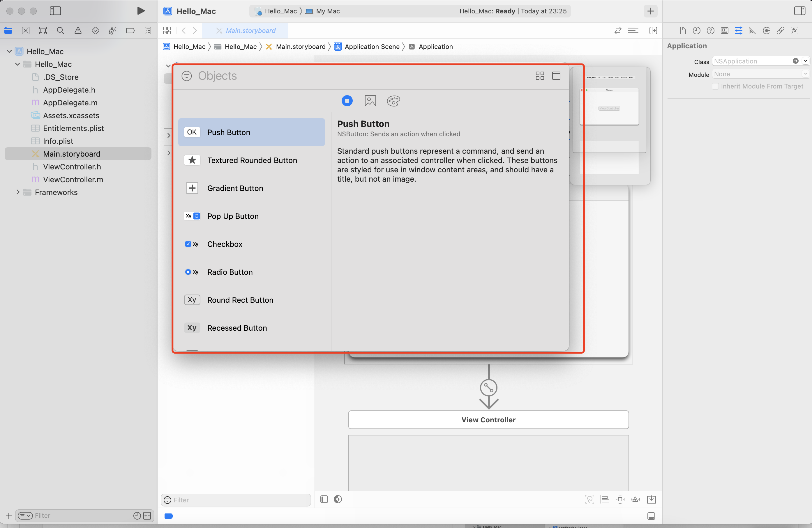Open the Size inspector ruler icon
Screen dimensions: 812x528
(x=752, y=31)
